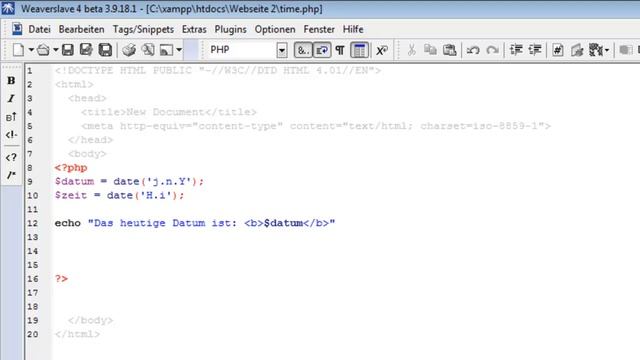Open the dropdown arrow beside the new file icon
The height and width of the screenshot is (360, 640).
point(31,50)
